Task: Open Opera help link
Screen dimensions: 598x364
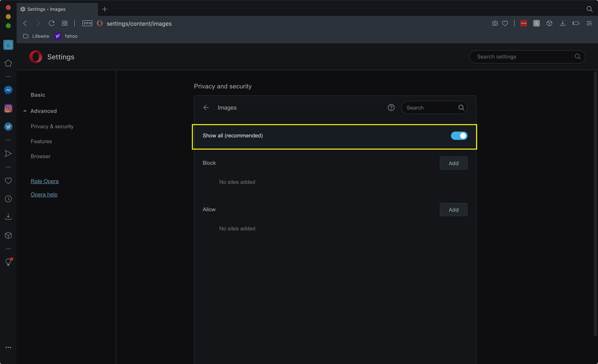Action: point(44,194)
